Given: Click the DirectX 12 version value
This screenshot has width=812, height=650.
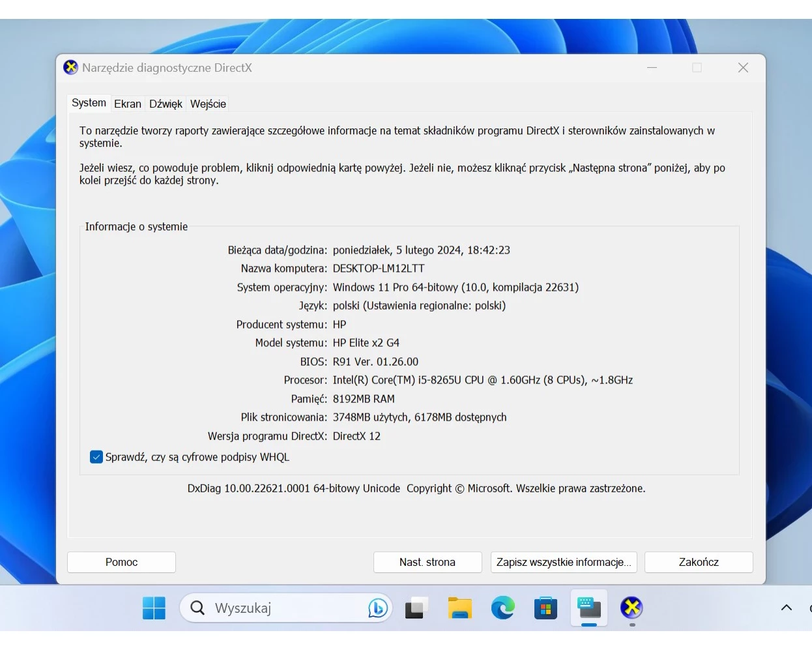Looking at the screenshot, I should (356, 436).
